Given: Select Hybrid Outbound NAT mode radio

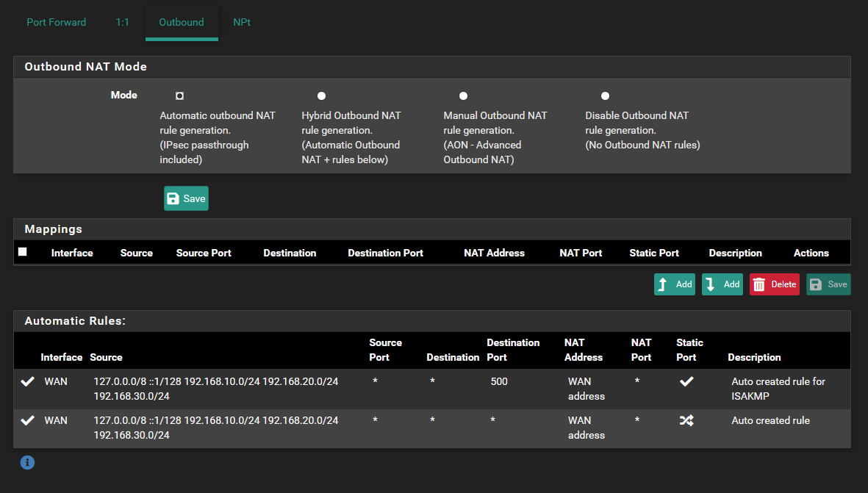Looking at the screenshot, I should click(322, 96).
